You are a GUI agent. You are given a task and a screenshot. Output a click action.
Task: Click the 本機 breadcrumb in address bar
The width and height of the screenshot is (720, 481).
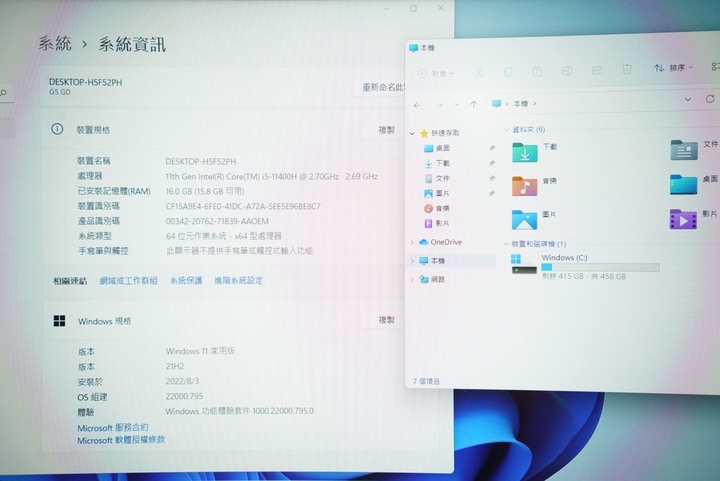(x=521, y=104)
